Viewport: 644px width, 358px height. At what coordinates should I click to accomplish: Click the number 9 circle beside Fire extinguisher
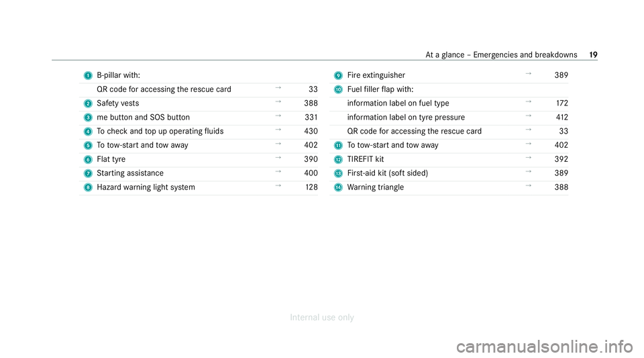[338, 76]
